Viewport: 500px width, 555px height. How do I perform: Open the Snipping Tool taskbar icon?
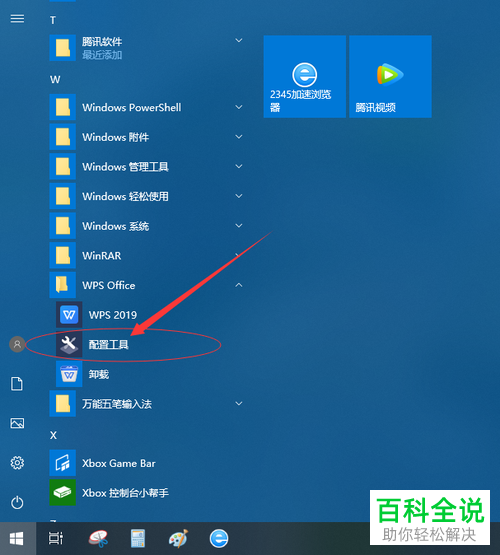coord(98,538)
